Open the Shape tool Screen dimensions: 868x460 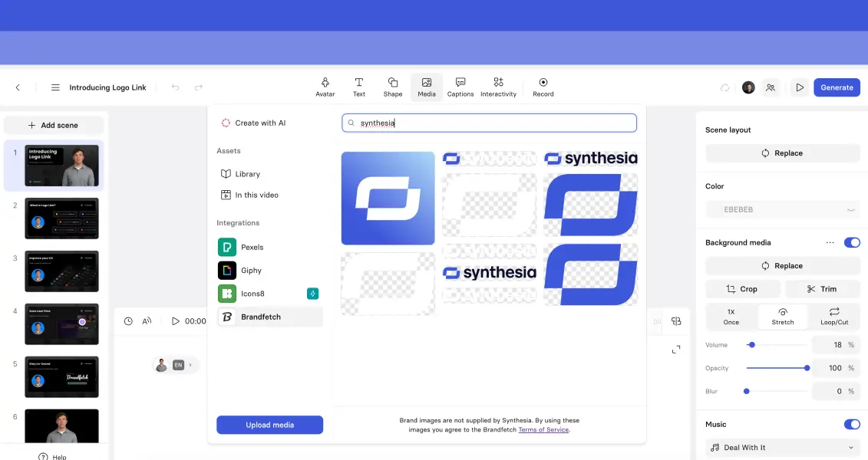point(392,87)
